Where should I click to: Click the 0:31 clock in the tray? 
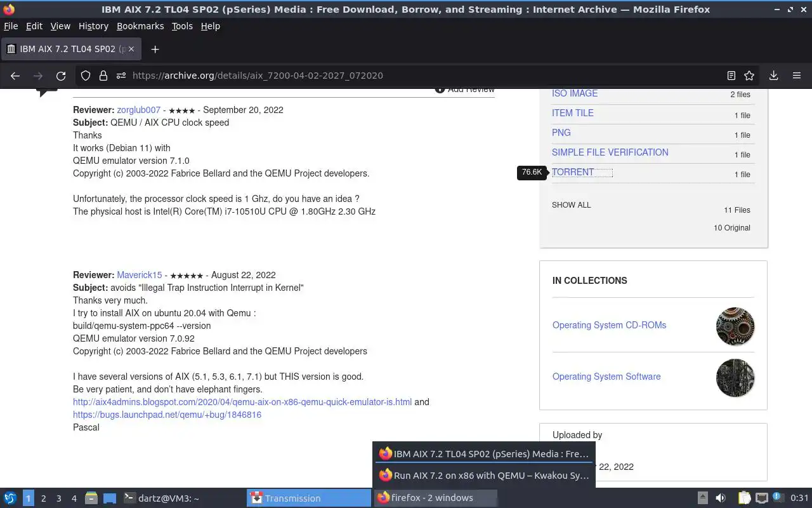click(x=799, y=498)
